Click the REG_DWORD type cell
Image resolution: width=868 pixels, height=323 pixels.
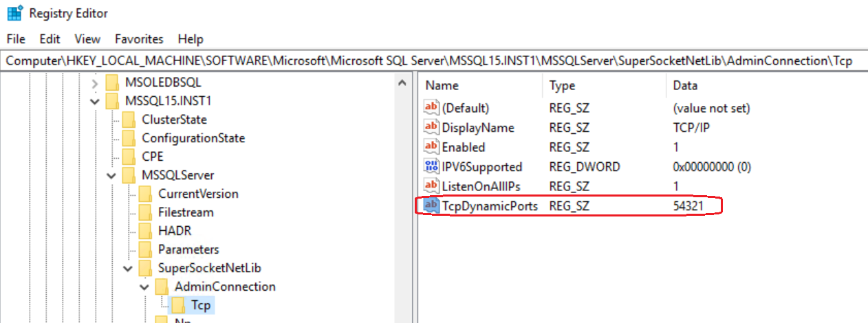click(x=585, y=166)
